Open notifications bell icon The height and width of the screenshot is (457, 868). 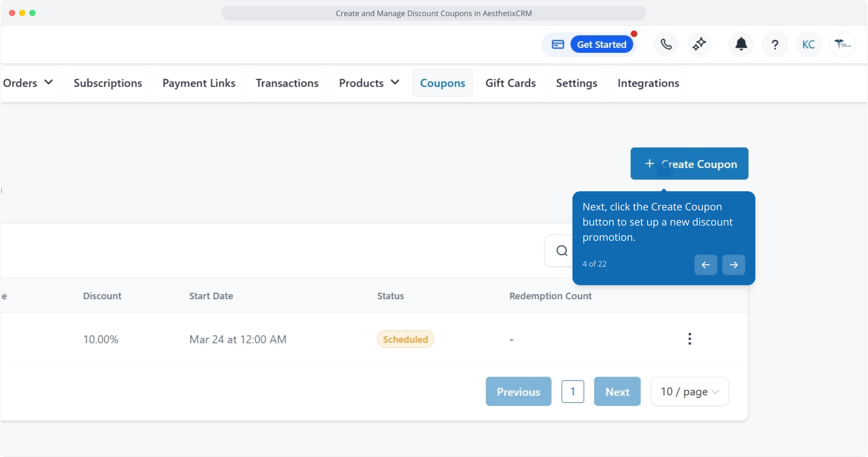(741, 44)
